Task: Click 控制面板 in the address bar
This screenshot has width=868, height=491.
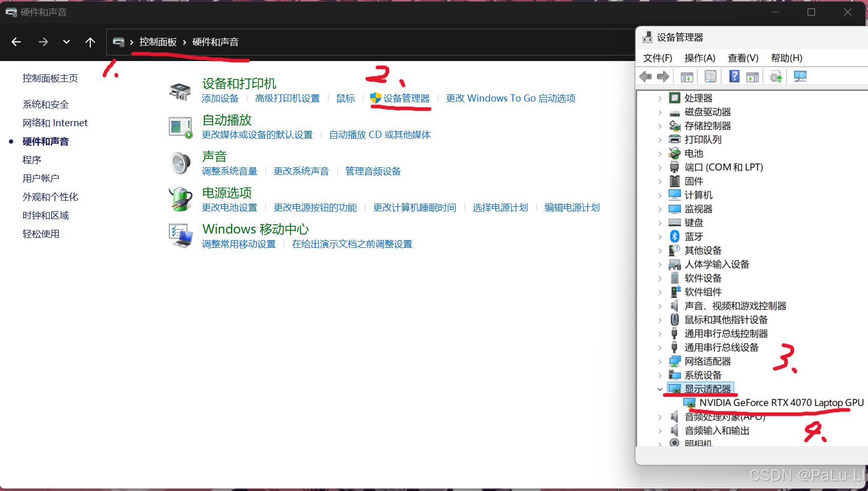Action: pyautogui.click(x=158, y=42)
